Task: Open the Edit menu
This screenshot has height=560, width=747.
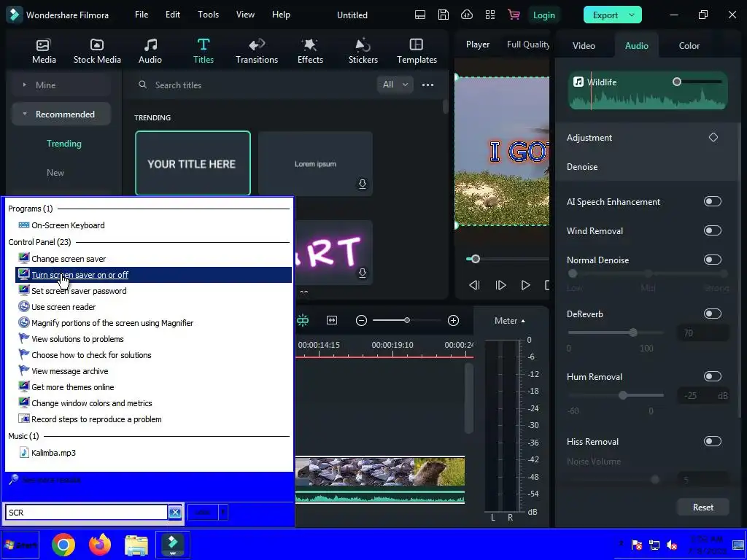Action: (172, 15)
